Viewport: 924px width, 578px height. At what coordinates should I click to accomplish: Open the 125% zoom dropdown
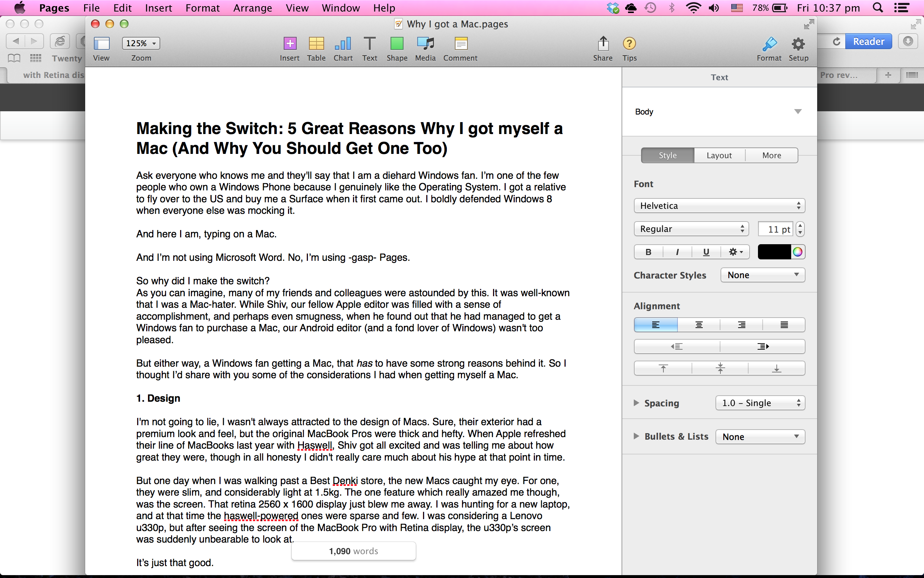point(141,43)
